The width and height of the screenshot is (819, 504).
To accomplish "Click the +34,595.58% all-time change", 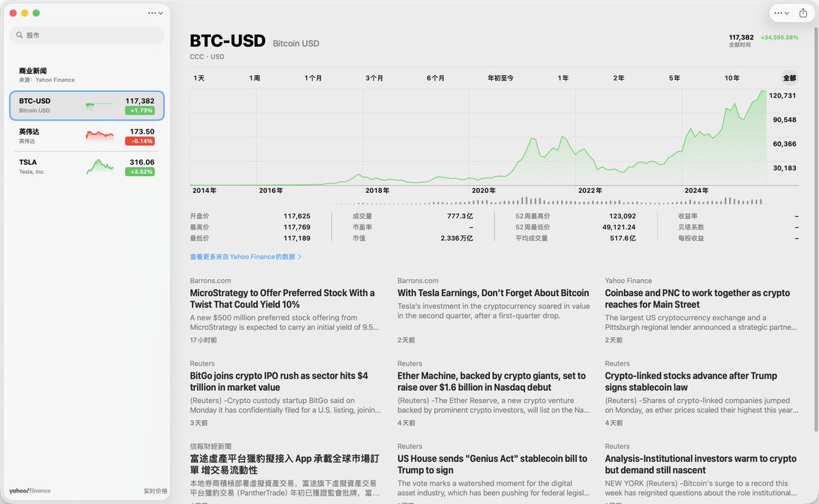I will 779,38.
